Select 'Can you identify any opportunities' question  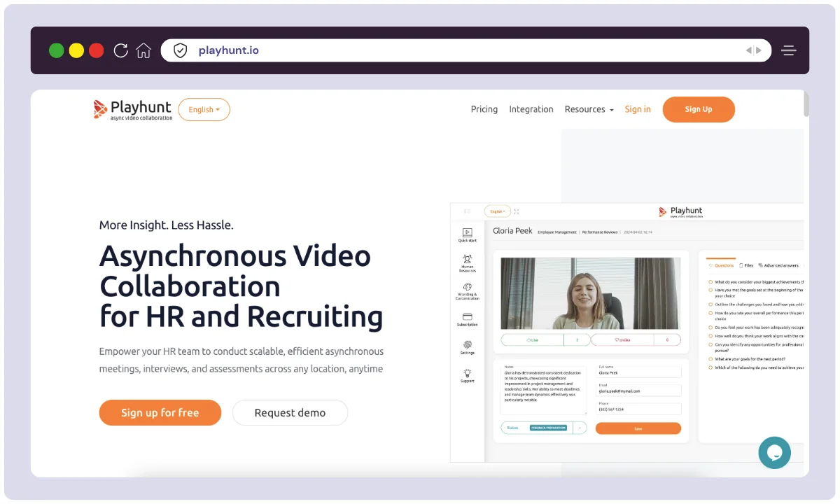point(710,344)
